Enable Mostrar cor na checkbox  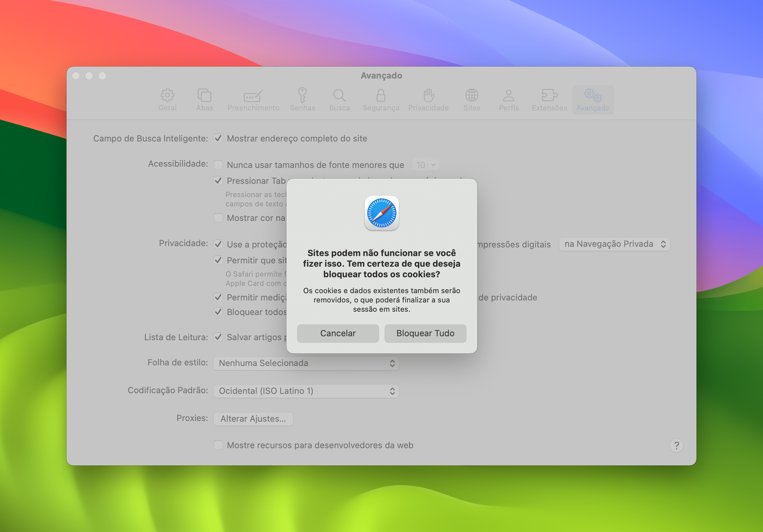[218, 218]
